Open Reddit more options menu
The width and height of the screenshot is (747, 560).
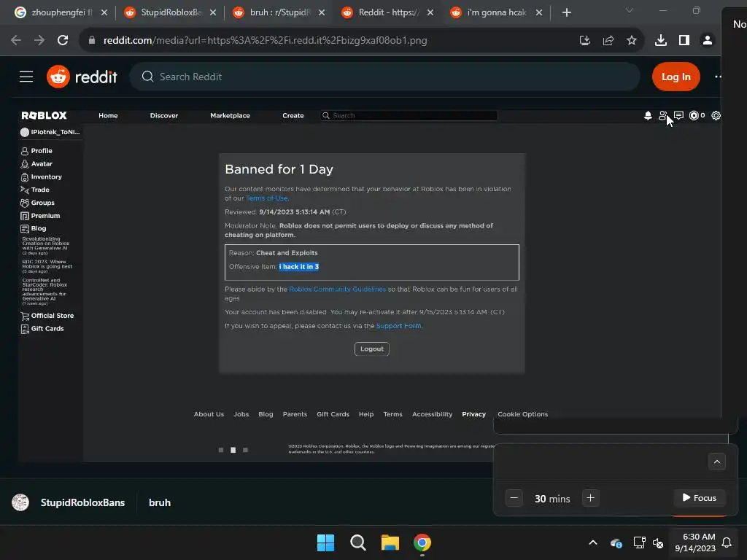pos(718,77)
